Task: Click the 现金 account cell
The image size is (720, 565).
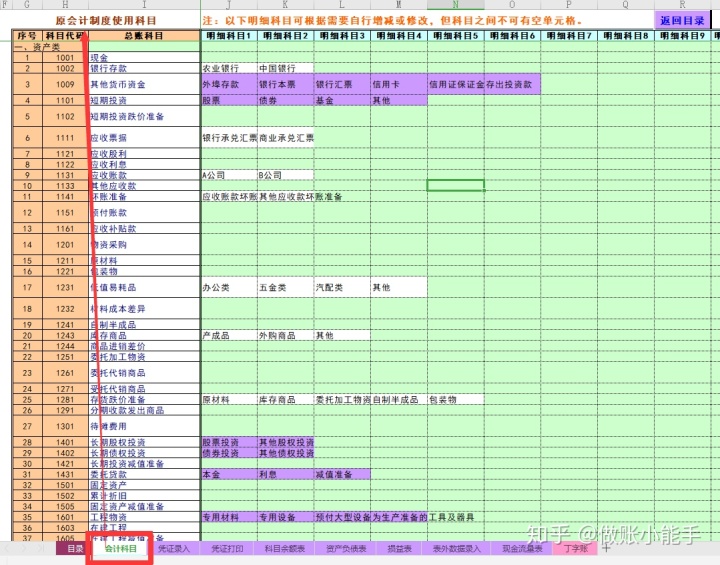Action: click(x=144, y=57)
